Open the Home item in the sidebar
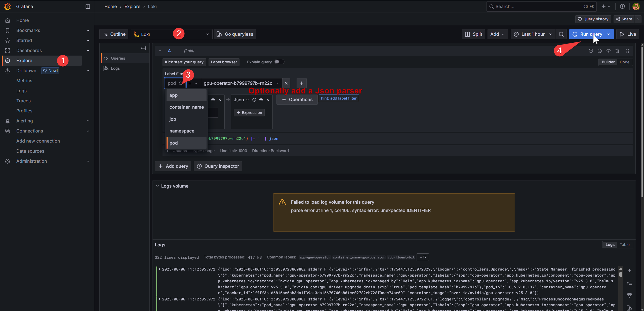 (x=22, y=20)
